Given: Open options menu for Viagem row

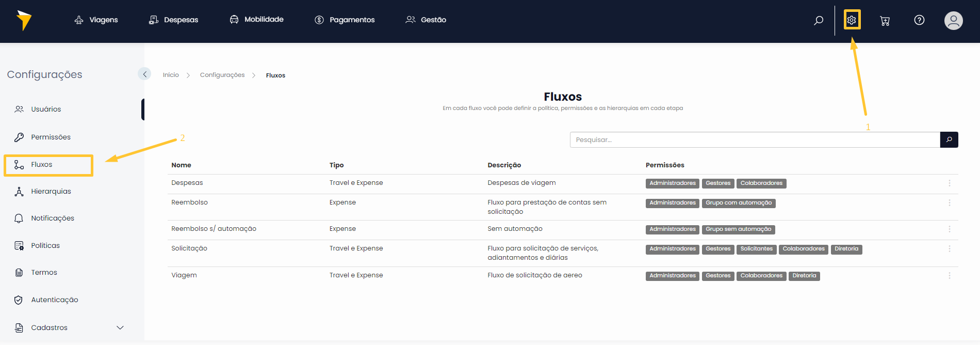Looking at the screenshot, I should coord(949,276).
